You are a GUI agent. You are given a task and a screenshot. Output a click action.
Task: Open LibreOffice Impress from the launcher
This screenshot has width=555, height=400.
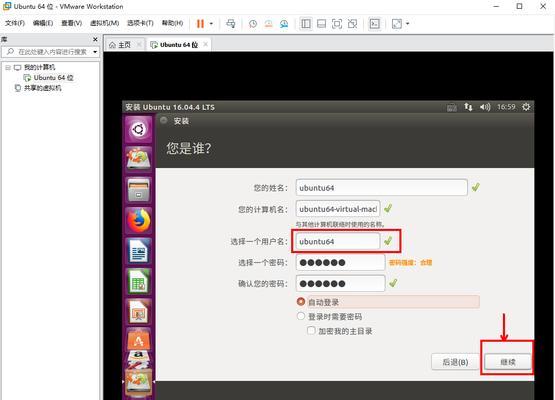pyautogui.click(x=138, y=312)
